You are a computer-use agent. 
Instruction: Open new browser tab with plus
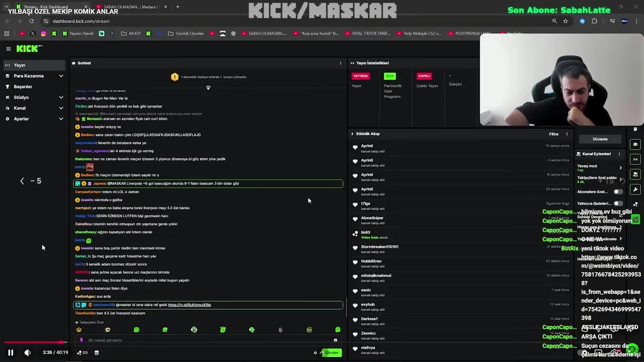(177, 7)
